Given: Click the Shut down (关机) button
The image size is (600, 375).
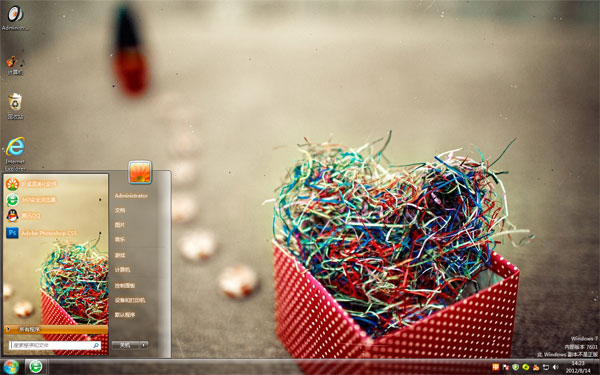Looking at the screenshot, I should click(125, 345).
